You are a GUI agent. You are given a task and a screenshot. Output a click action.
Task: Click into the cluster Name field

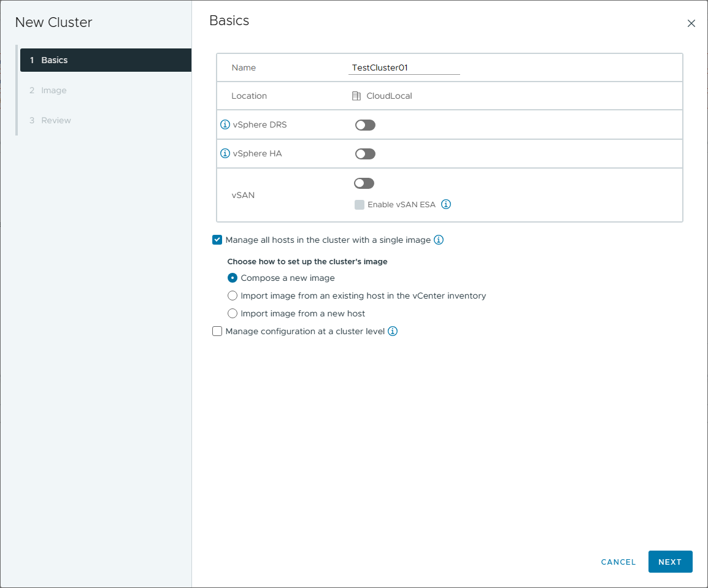click(x=404, y=68)
